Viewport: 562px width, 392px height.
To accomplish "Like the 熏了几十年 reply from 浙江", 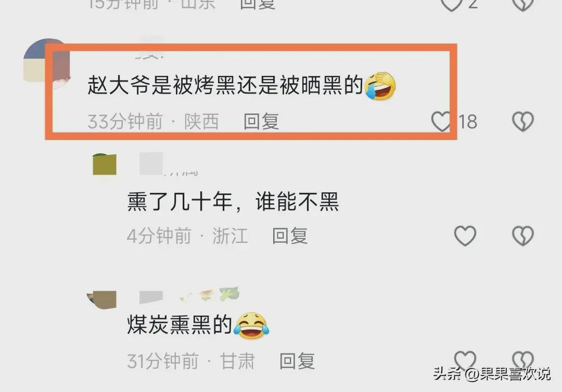I will point(465,236).
